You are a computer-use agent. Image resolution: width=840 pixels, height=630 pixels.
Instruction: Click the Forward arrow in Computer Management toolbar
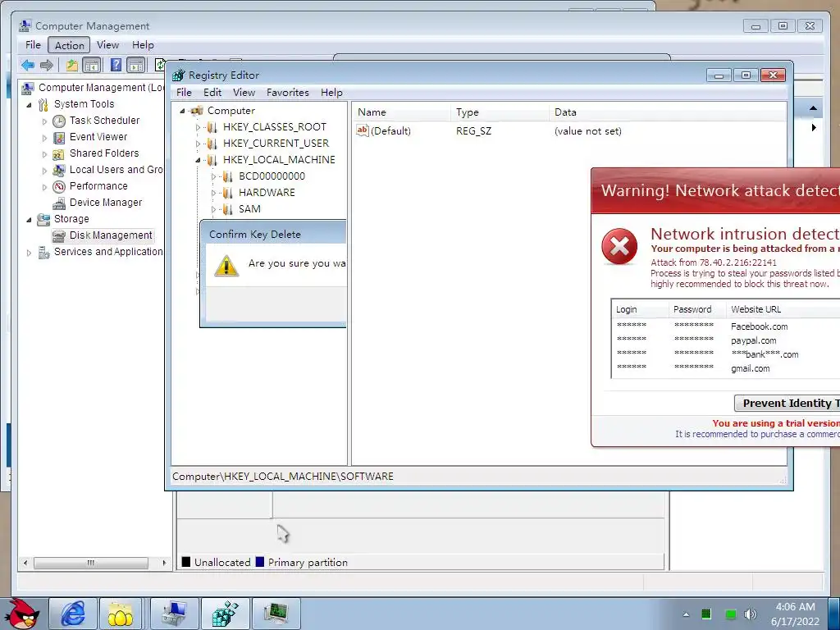(47, 66)
